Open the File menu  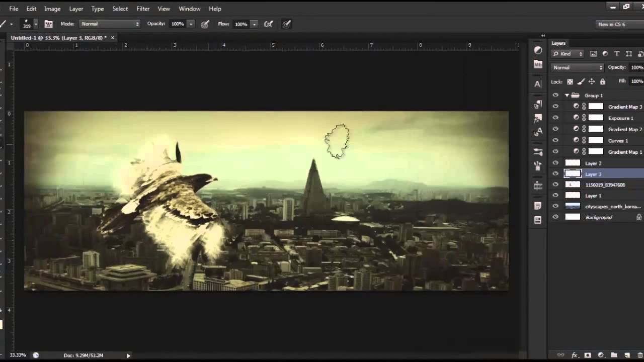pos(14,9)
